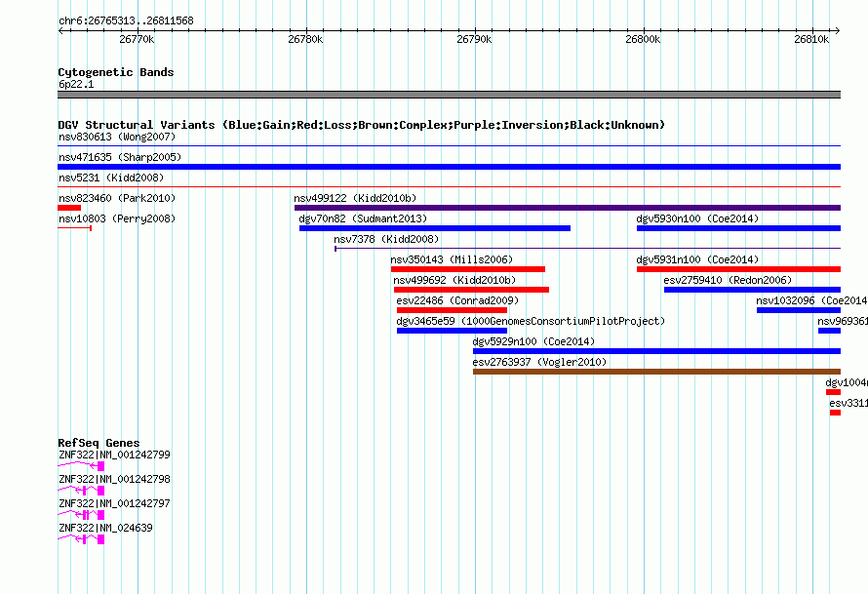Click the red bar under dgv1004 label
Image resolution: width=868 pixels, height=594 pixels.
(833, 392)
